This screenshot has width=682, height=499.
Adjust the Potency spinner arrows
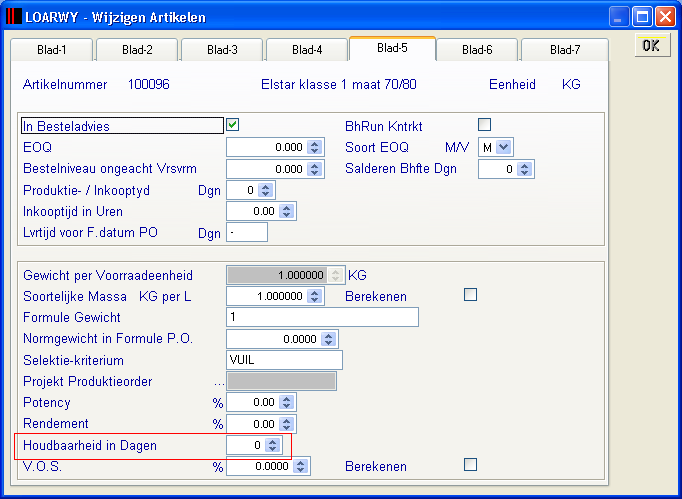pyautogui.click(x=287, y=402)
